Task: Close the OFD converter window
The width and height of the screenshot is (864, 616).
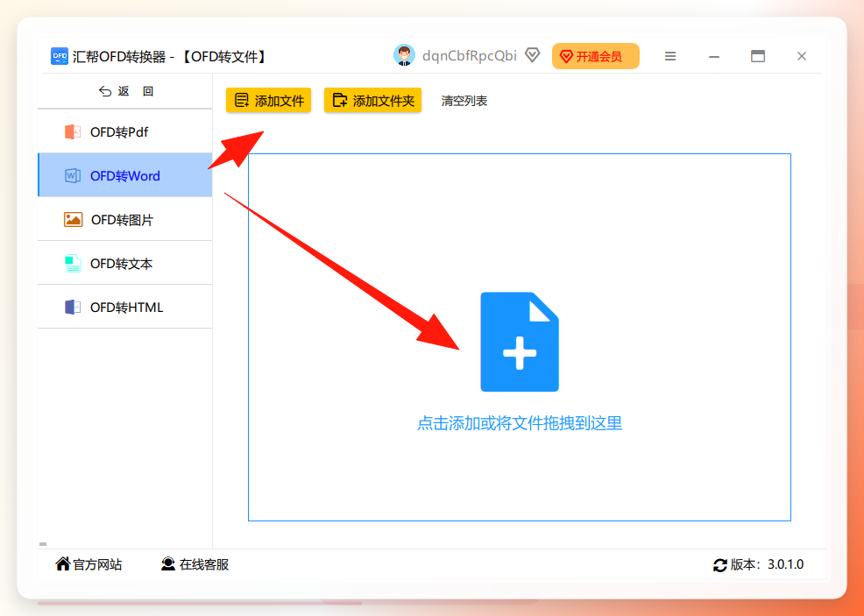Action: tap(802, 56)
